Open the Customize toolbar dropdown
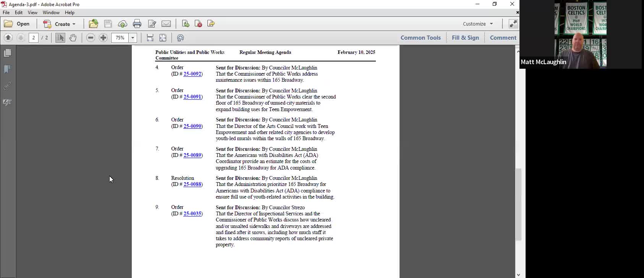Viewport: 644px width, 278px height. (478, 24)
